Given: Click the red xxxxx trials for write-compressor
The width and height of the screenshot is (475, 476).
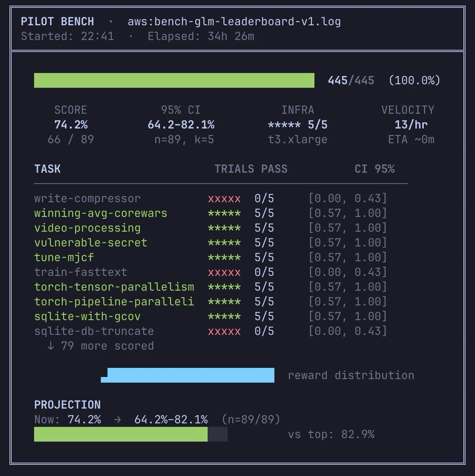Looking at the screenshot, I should pyautogui.click(x=224, y=199).
